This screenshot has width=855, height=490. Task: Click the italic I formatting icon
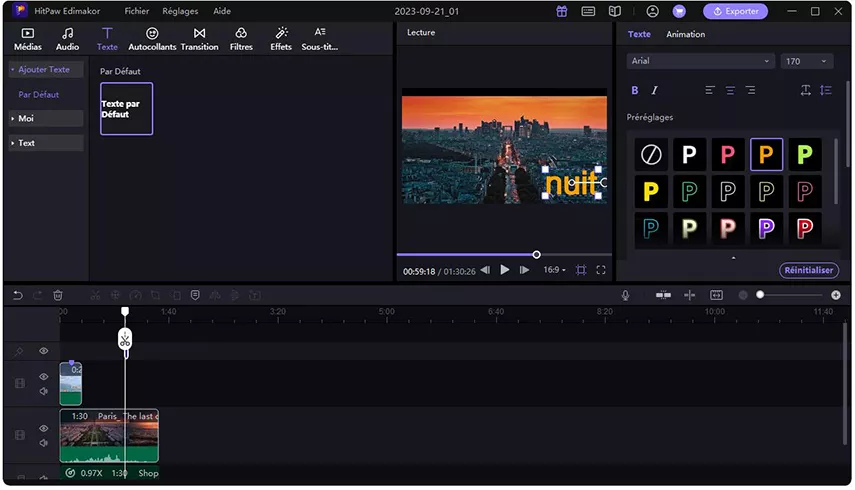click(655, 90)
